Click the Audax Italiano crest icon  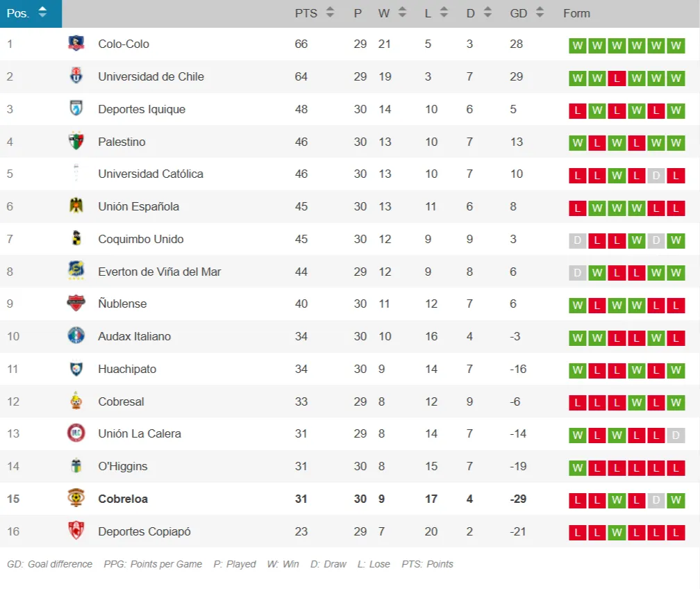tap(76, 336)
